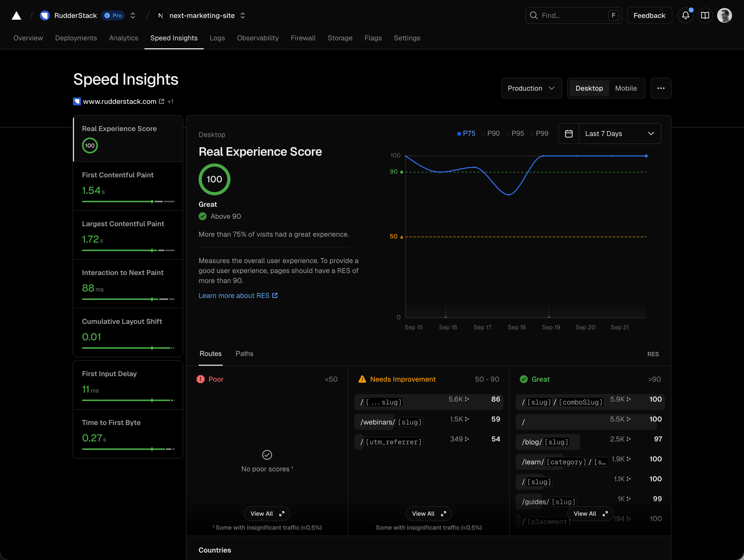
Task: Open www.rudderstack.com via the external link icon
Action: [161, 101]
